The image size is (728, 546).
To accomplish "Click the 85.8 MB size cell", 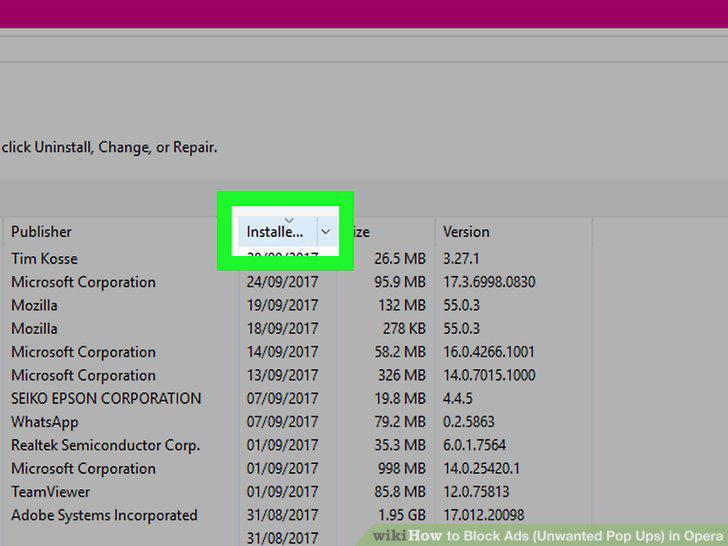I will pos(400,492).
